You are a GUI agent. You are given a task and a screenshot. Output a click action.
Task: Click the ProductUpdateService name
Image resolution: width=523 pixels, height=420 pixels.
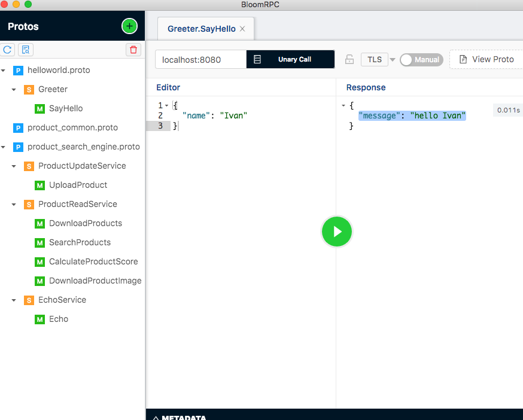[x=82, y=166]
